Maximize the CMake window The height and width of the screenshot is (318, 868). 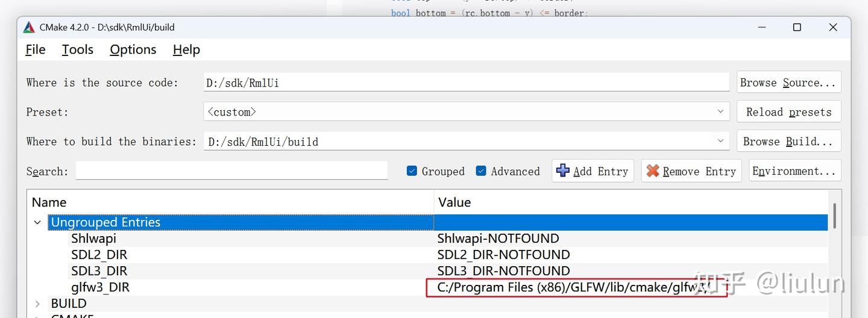(x=797, y=27)
